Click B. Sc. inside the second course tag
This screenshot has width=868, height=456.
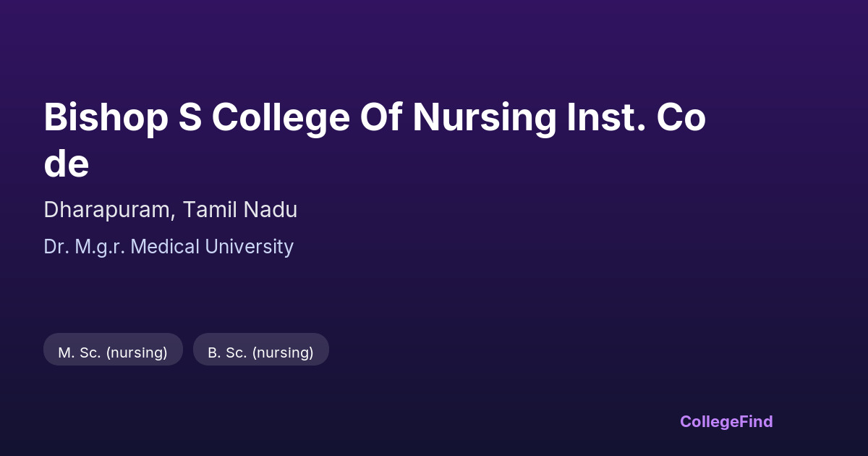pos(226,352)
